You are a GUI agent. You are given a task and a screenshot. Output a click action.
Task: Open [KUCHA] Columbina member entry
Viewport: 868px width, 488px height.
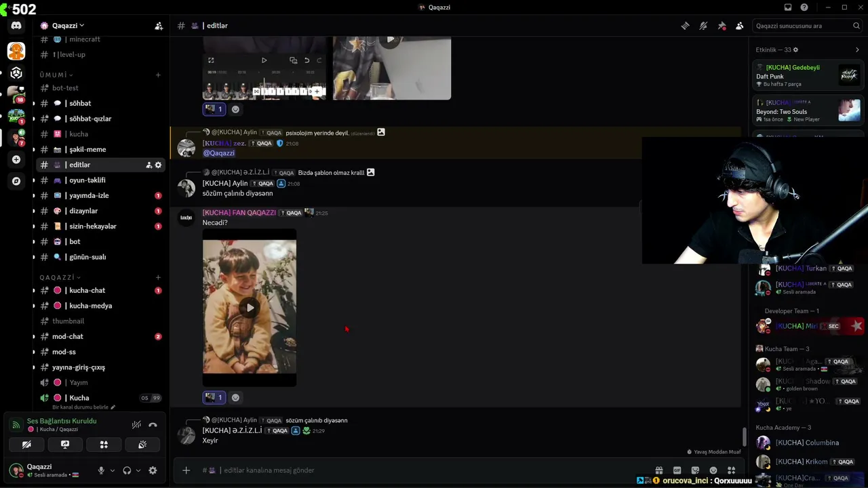click(x=808, y=443)
